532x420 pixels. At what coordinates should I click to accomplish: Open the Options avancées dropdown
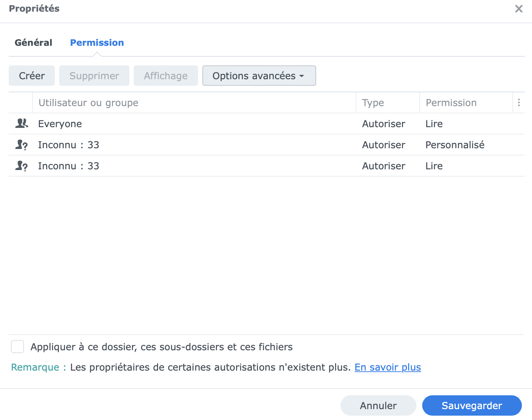259,76
